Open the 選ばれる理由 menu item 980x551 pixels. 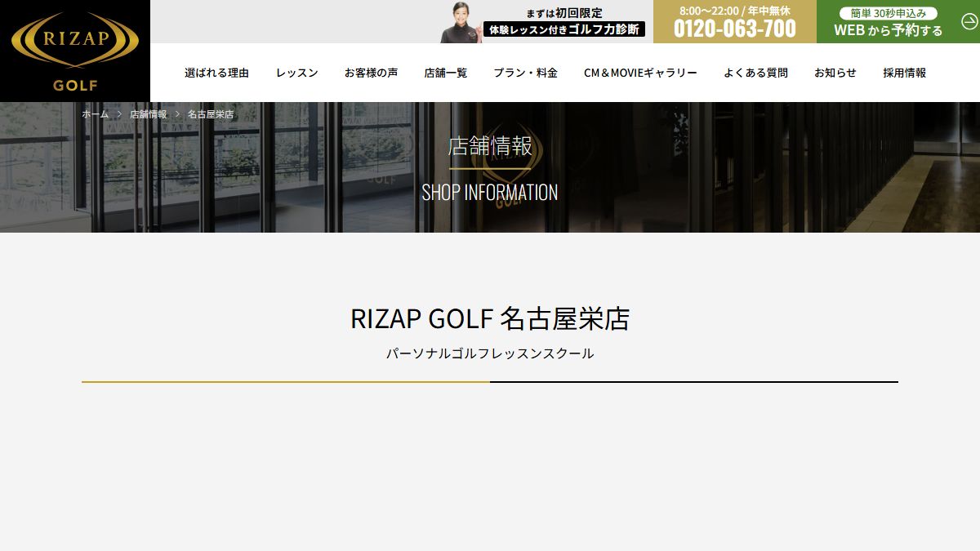point(216,73)
